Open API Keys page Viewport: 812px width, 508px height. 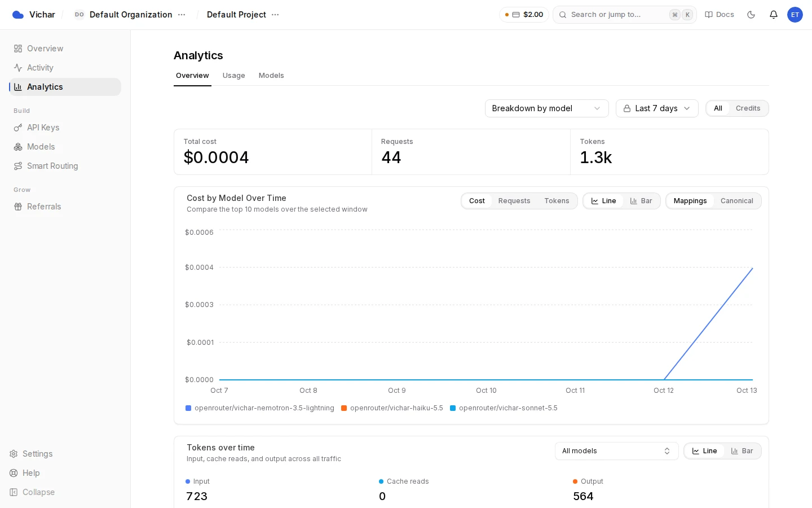pos(65,128)
